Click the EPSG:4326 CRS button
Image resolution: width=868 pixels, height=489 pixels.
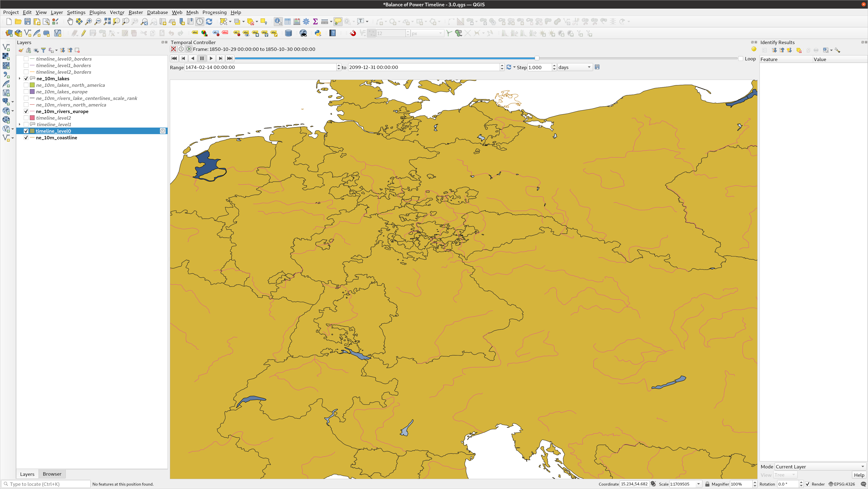coord(842,484)
